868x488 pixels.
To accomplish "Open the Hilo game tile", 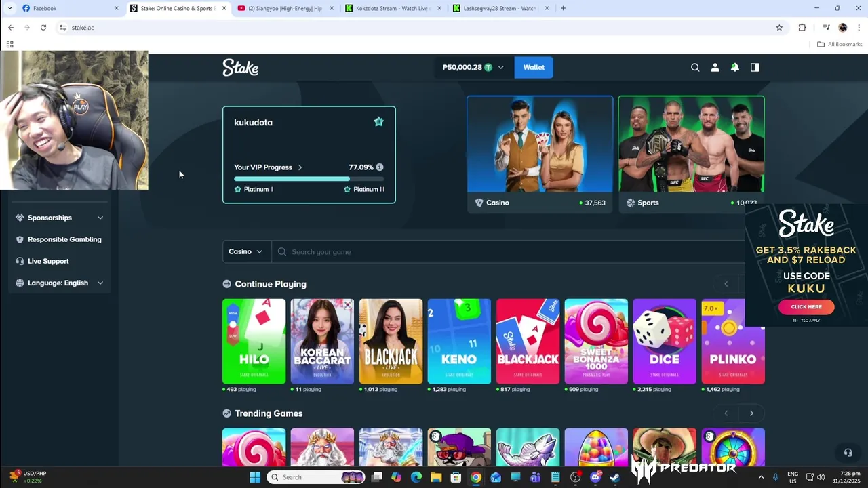I will [x=254, y=341].
